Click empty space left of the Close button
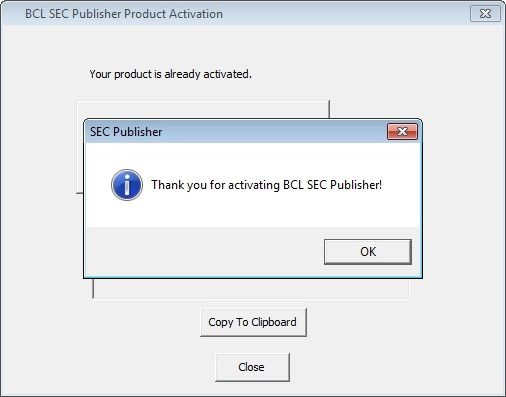506x397 pixels. (x=133, y=367)
